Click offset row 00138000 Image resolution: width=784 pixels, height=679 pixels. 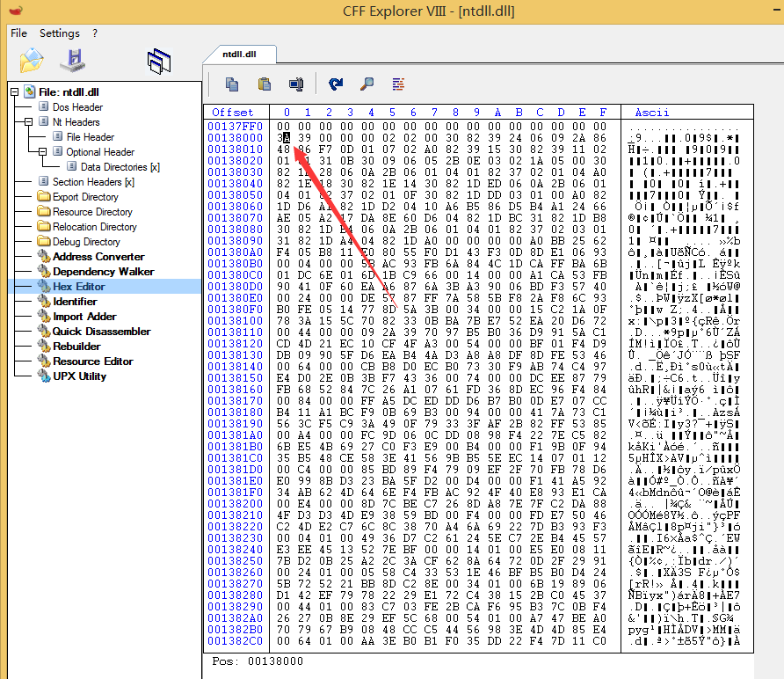click(235, 137)
